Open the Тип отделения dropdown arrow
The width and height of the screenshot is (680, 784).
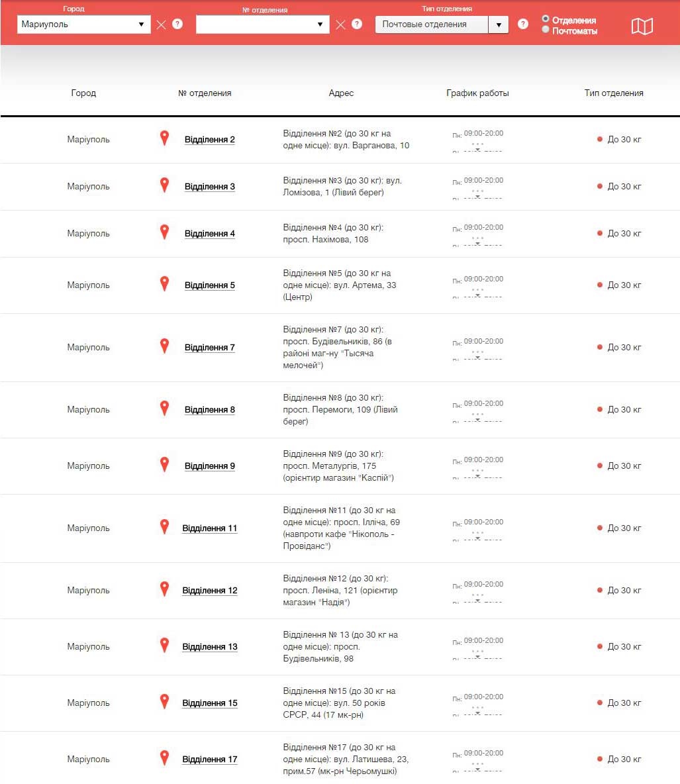point(498,25)
